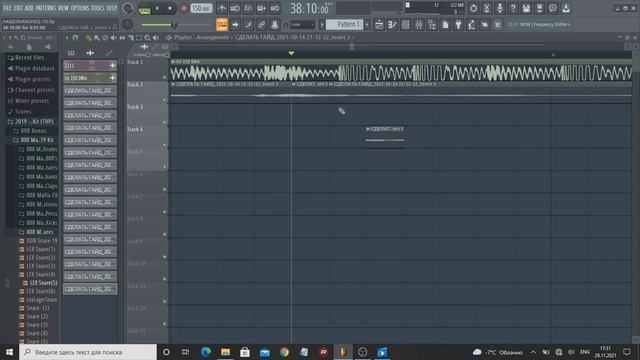Click the one-click recording microphone icon

[500, 8]
